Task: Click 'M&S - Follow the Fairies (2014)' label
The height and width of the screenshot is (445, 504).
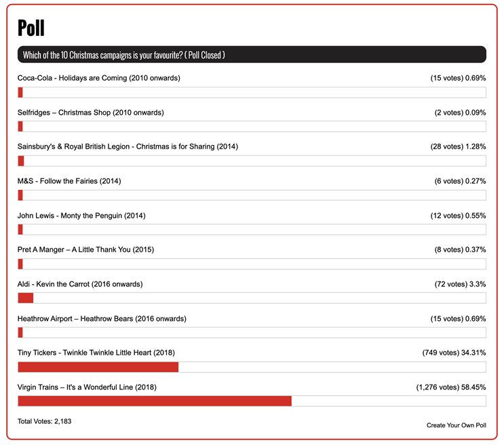Action: pos(69,181)
